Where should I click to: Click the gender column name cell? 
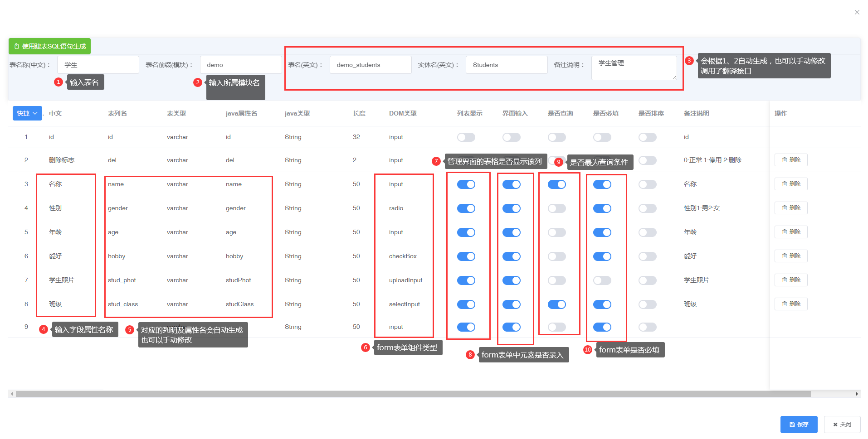tap(118, 208)
